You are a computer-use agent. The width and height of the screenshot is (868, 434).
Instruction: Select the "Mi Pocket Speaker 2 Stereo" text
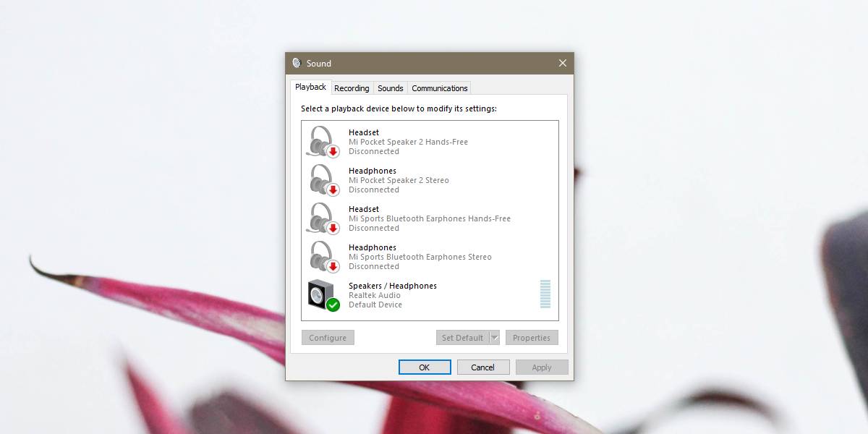click(399, 180)
